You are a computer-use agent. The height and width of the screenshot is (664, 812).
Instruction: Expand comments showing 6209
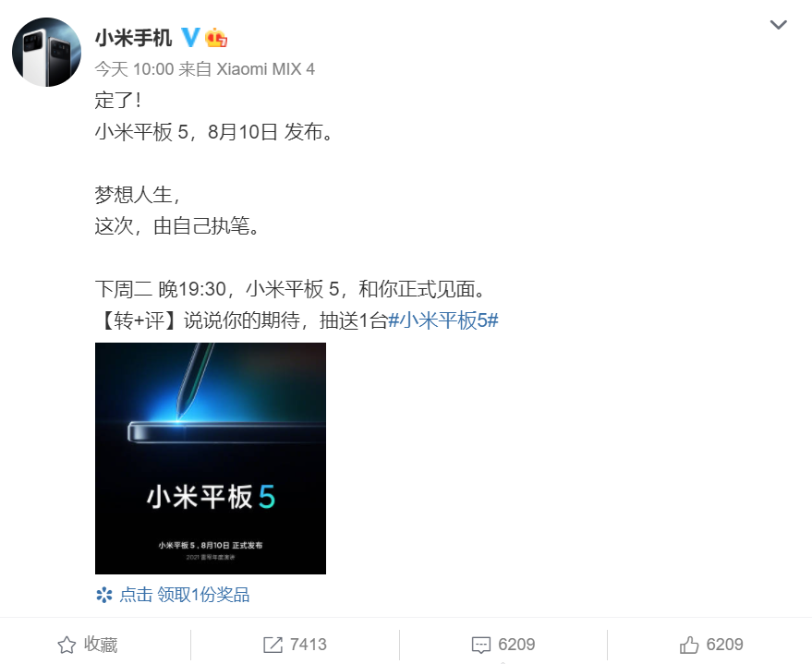(x=516, y=645)
